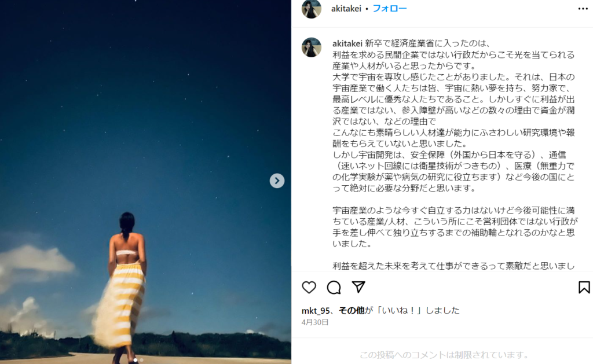593x364 pixels.
Task: View mkt_95 profile from the likes line
Action: [316, 311]
